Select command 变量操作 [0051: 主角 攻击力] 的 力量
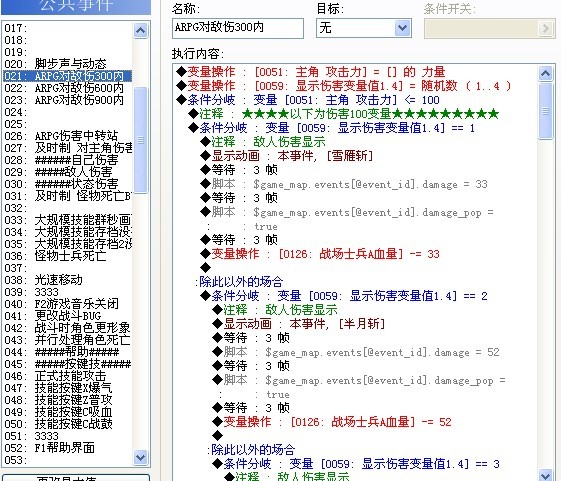The width and height of the screenshot is (561, 481). pos(311,72)
